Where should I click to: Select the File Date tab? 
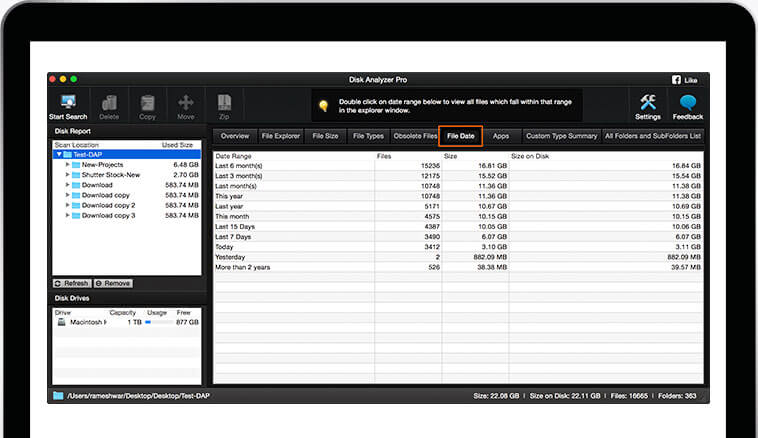click(461, 136)
